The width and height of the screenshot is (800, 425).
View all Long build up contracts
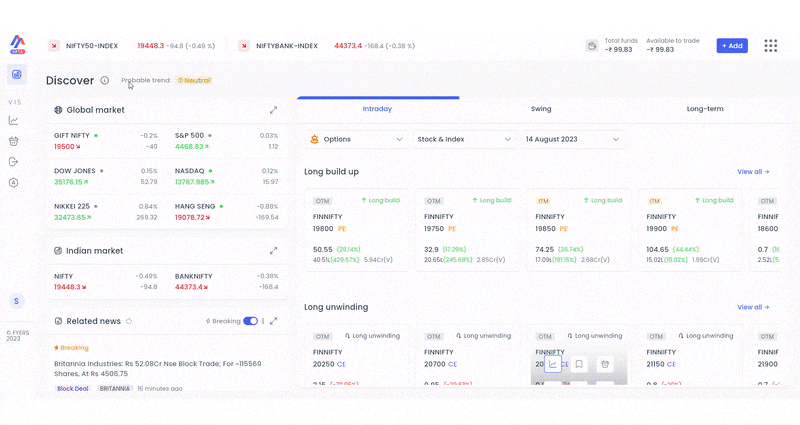tap(753, 172)
